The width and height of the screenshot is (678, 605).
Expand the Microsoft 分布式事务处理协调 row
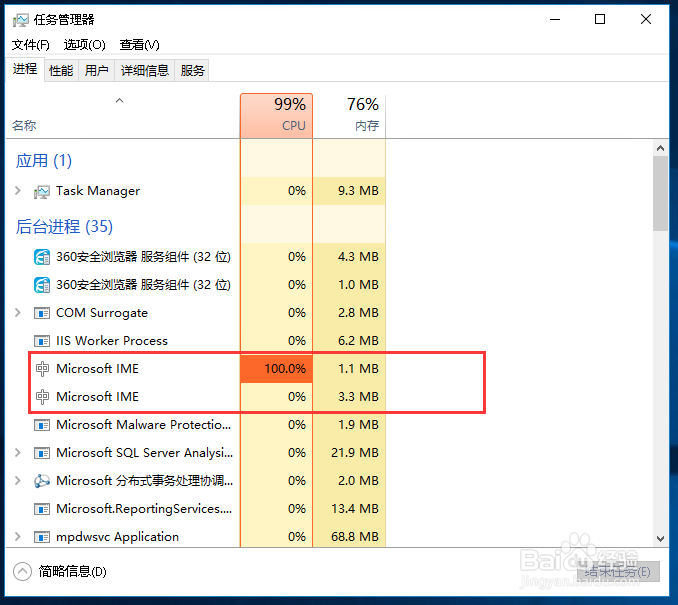tap(18, 481)
